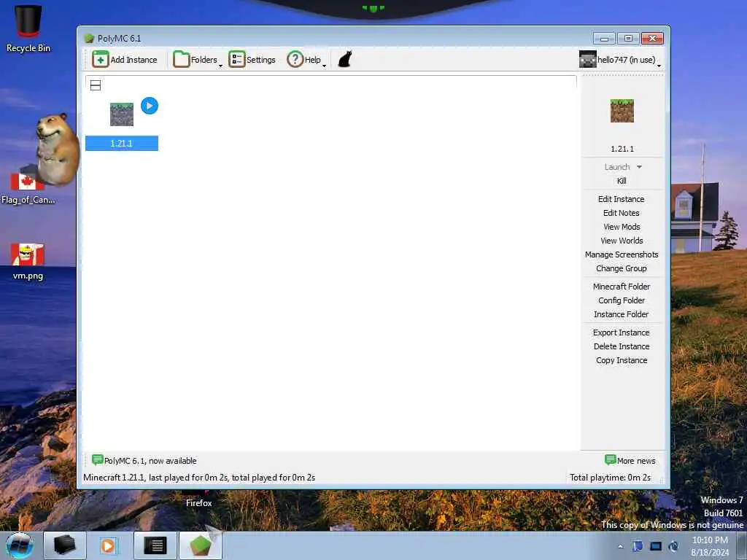Viewport: 747px width, 560px height.
Task: Click the hamster desktop gadget
Action: (58, 149)
